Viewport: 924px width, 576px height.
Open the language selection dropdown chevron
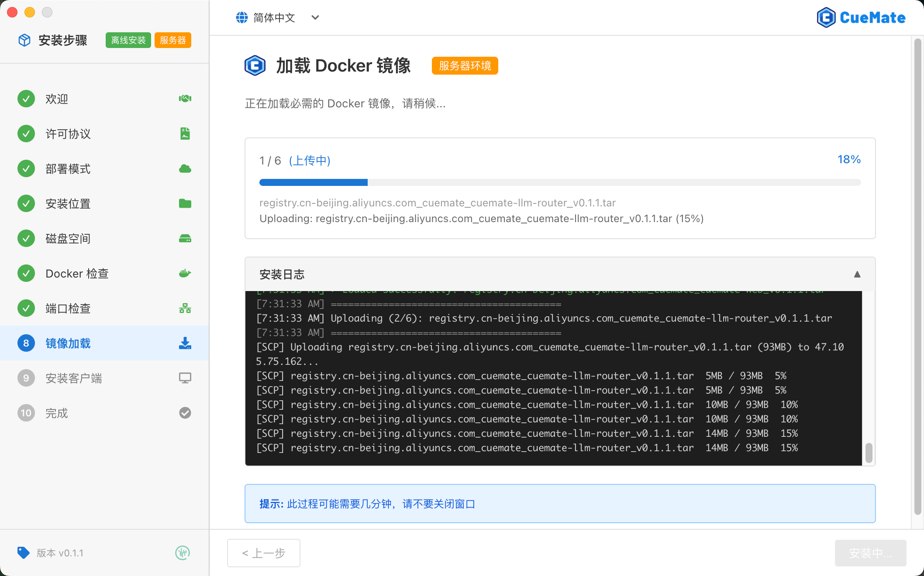[x=315, y=18]
